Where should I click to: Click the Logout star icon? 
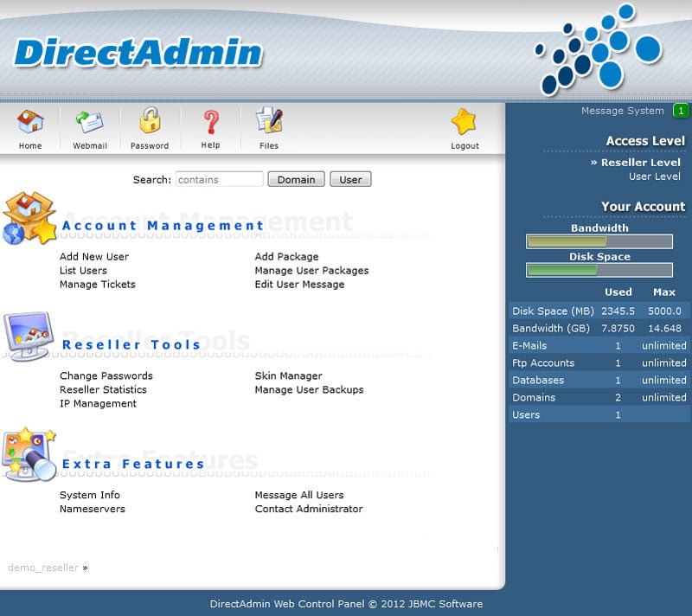pyautogui.click(x=465, y=122)
